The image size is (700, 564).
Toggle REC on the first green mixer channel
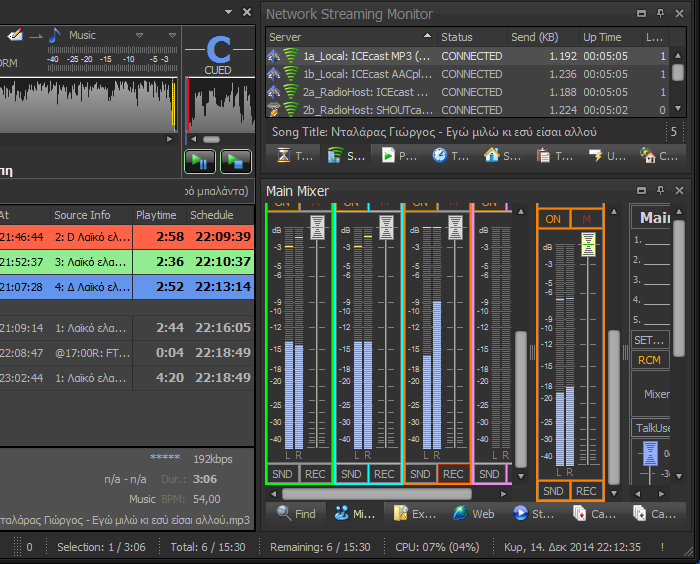(x=315, y=474)
